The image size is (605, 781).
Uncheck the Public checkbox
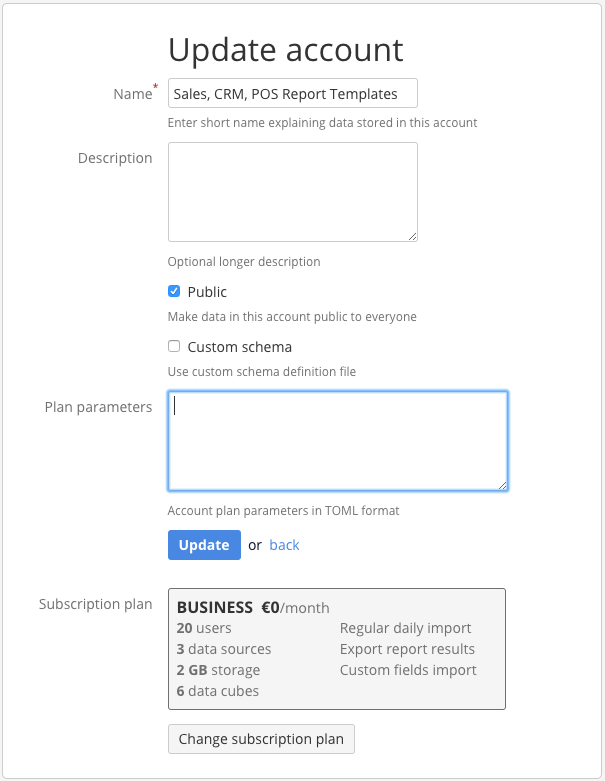click(x=174, y=292)
